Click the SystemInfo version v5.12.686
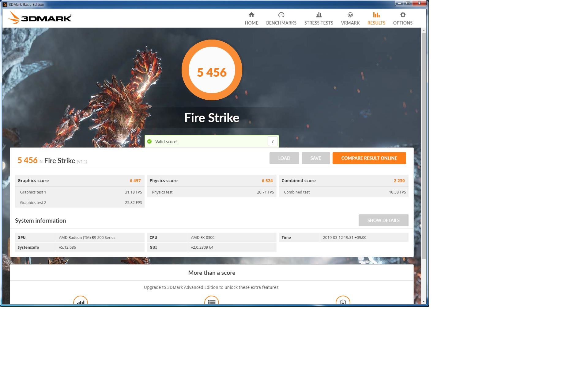The image size is (588, 368). 67,247
